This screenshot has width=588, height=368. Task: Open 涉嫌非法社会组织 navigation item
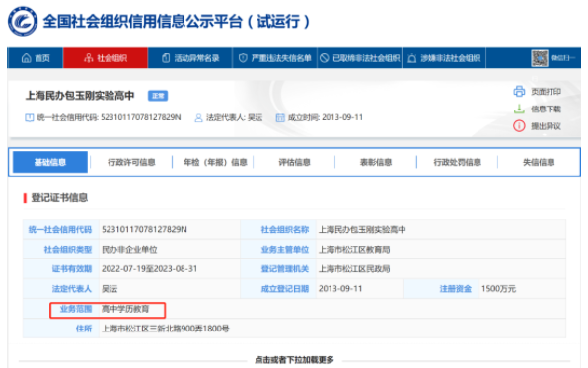444,58
